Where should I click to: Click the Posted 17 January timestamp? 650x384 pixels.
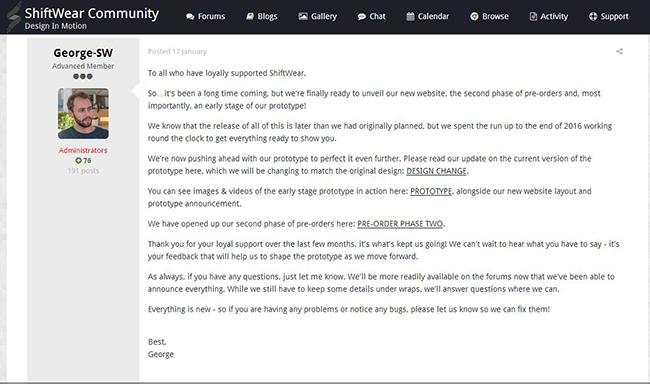point(177,51)
